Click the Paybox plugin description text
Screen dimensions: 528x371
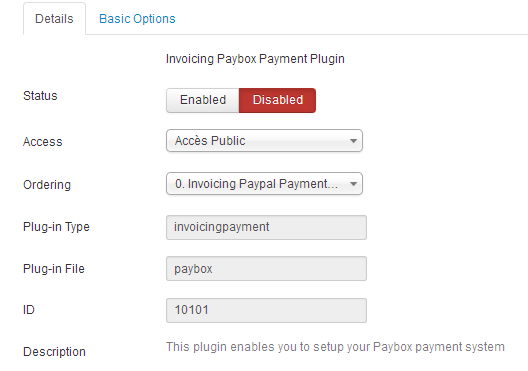[335, 347]
